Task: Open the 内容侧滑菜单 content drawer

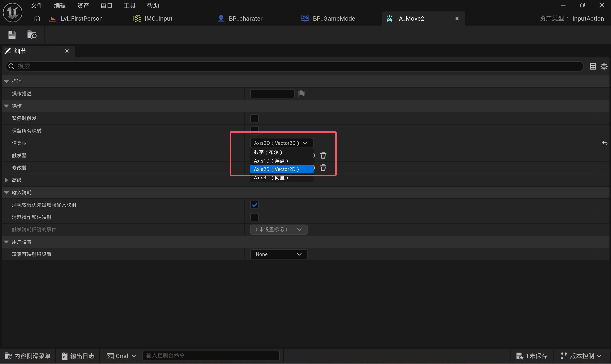Action: tap(28, 356)
